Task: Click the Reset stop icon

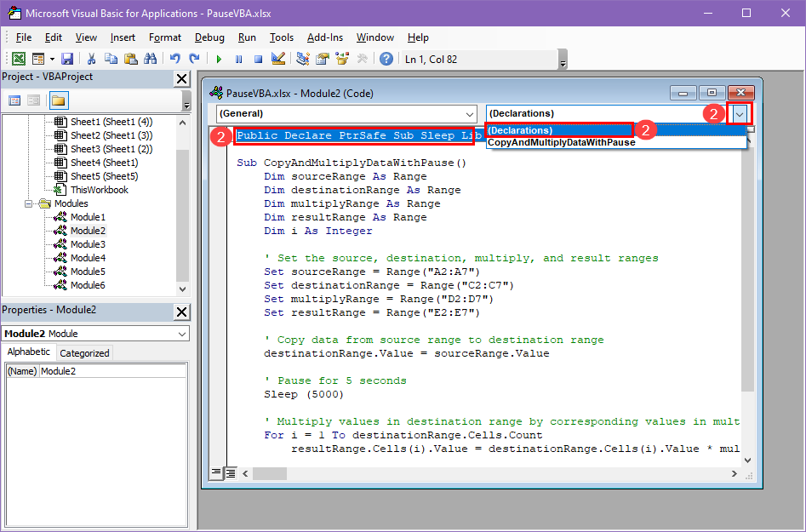Action: 258,59
